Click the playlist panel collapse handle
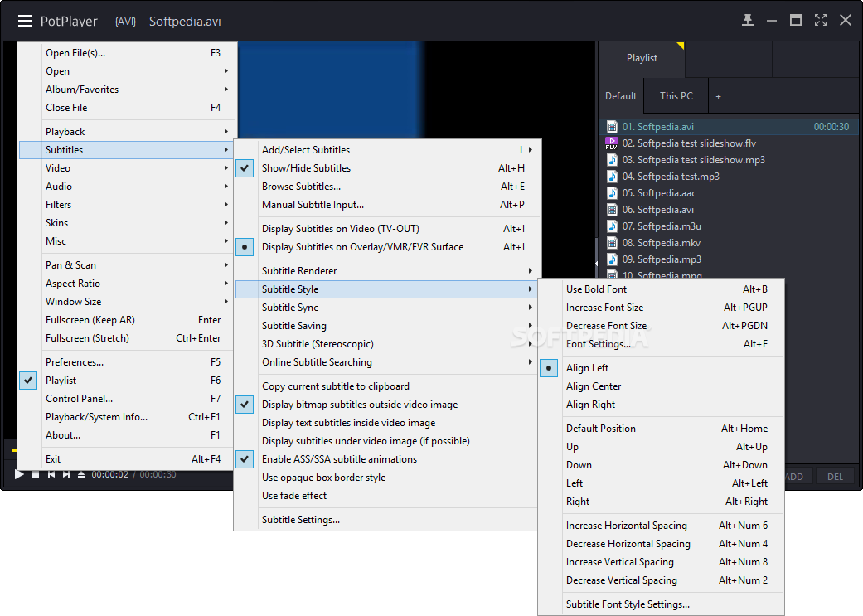This screenshot has height=616, width=863. [597, 264]
